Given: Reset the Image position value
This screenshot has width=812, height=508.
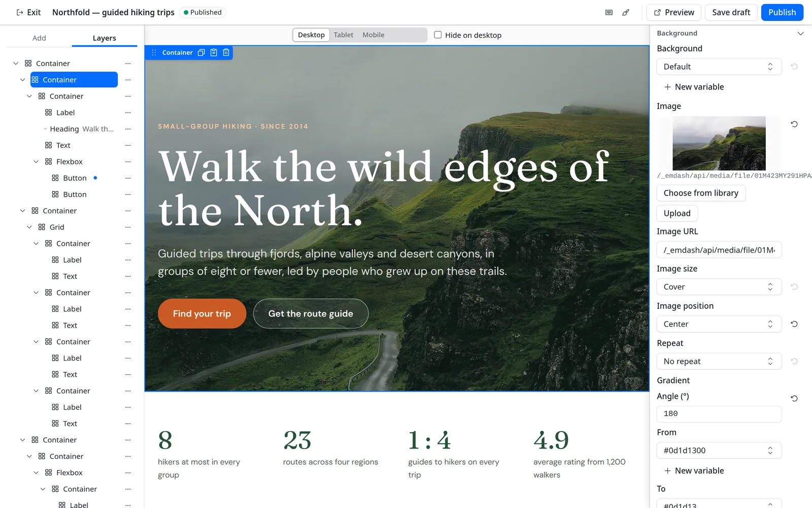Looking at the screenshot, I should point(794,324).
